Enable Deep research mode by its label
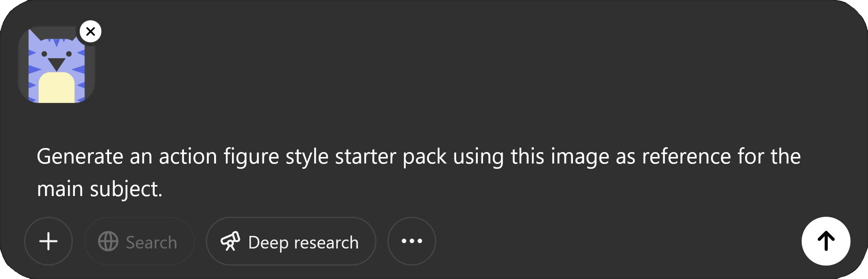The height and width of the screenshot is (279, 868). point(303,242)
